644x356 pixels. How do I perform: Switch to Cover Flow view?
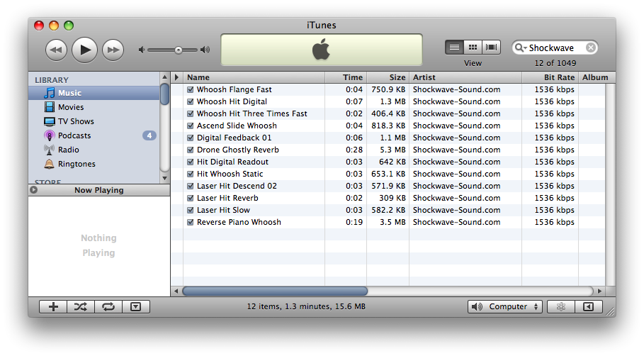[x=491, y=48]
